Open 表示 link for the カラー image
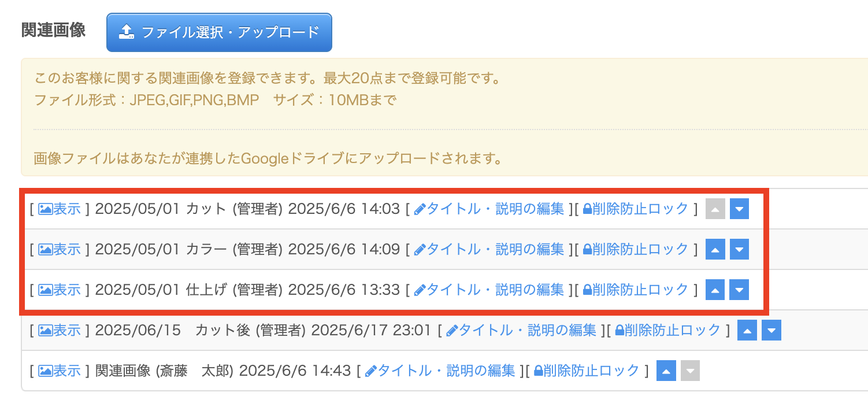This screenshot has height=407, width=868. click(x=60, y=249)
